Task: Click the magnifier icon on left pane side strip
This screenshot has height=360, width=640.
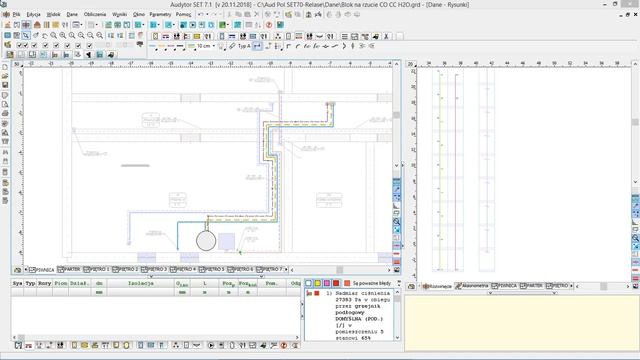Action: click(x=396, y=222)
